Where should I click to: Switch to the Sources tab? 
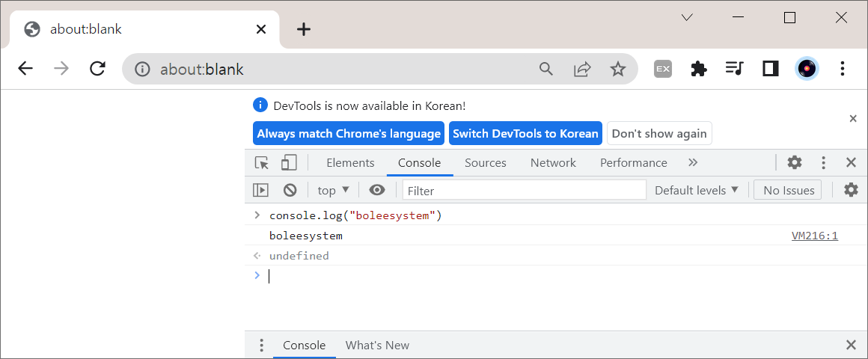pos(486,162)
